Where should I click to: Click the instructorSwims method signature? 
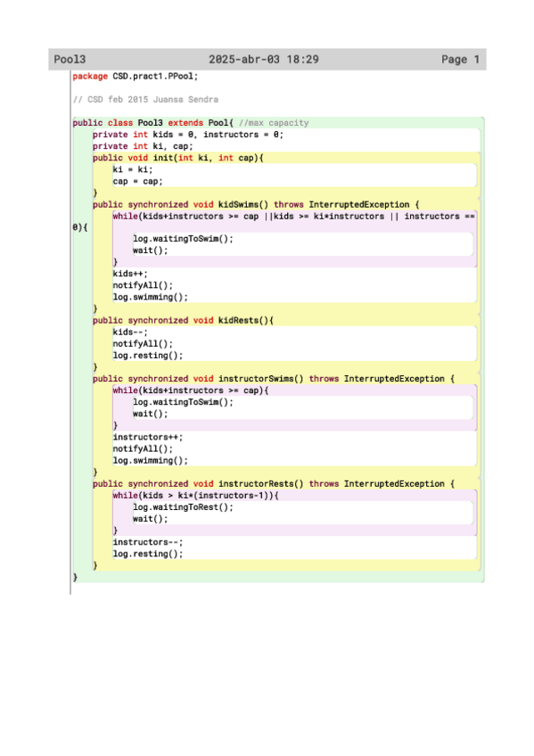coord(274,379)
